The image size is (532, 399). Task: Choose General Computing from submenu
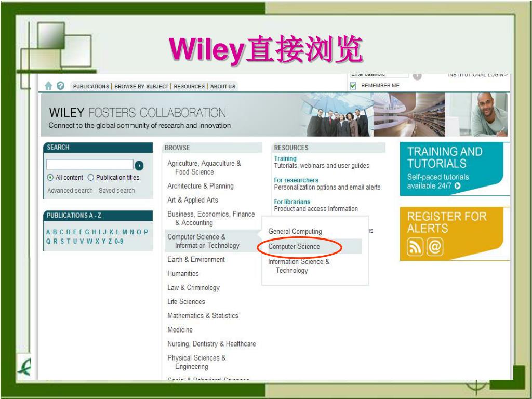point(295,231)
